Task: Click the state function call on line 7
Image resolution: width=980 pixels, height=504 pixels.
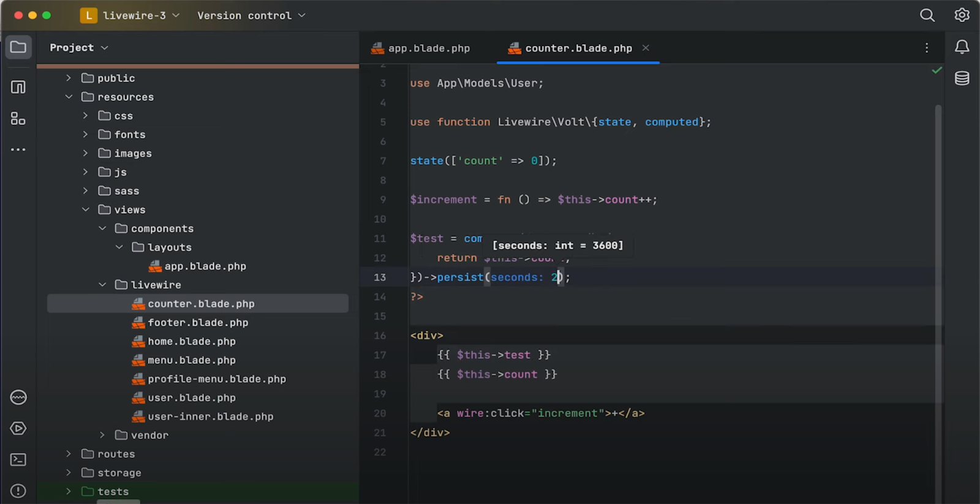Action: pyautogui.click(x=427, y=161)
